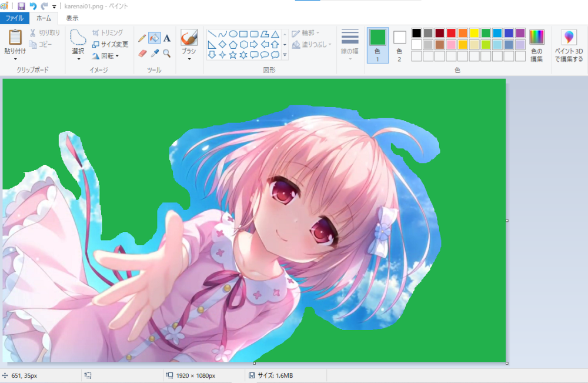Select the Magnifier tool
Screen dimensions: 588x383
click(x=167, y=54)
